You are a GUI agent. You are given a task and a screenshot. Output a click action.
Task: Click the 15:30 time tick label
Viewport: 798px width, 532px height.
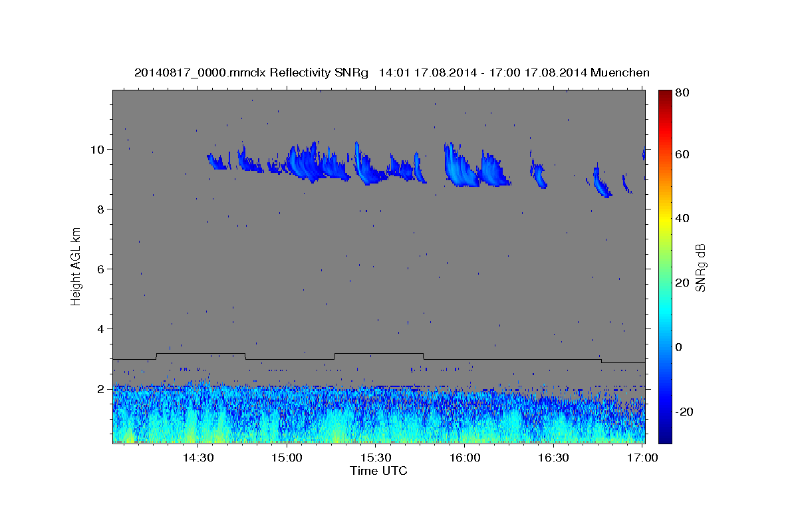tap(376, 458)
